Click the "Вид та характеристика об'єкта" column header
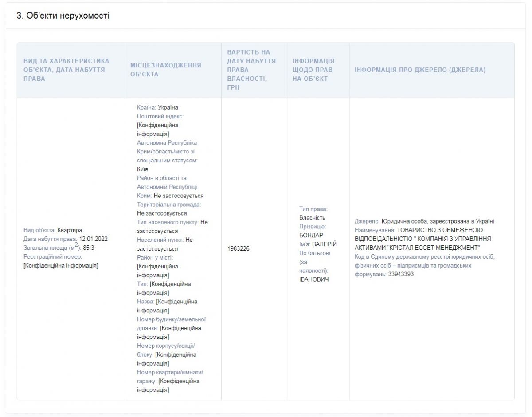Viewport: 532px width, 417px height. tap(66, 70)
